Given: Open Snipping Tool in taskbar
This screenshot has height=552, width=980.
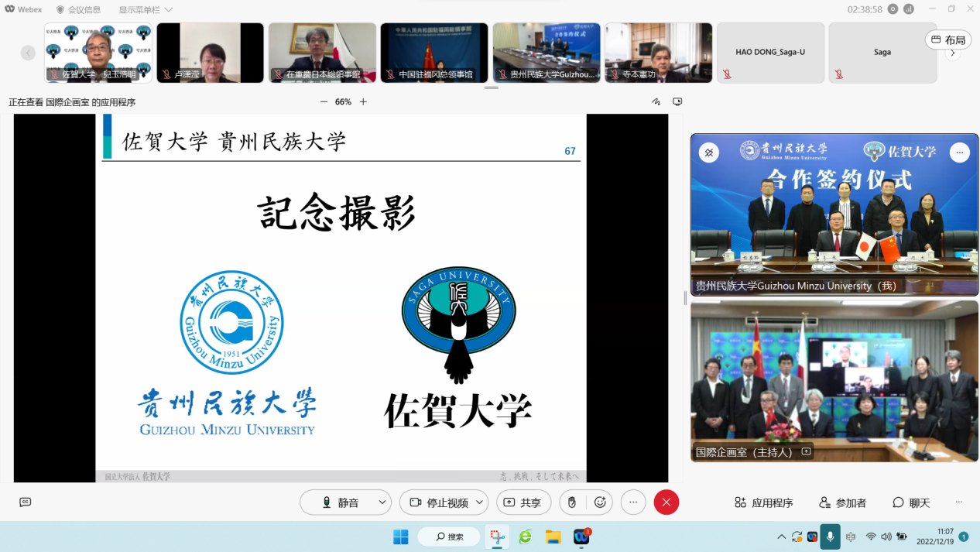Looking at the screenshot, I should [497, 537].
